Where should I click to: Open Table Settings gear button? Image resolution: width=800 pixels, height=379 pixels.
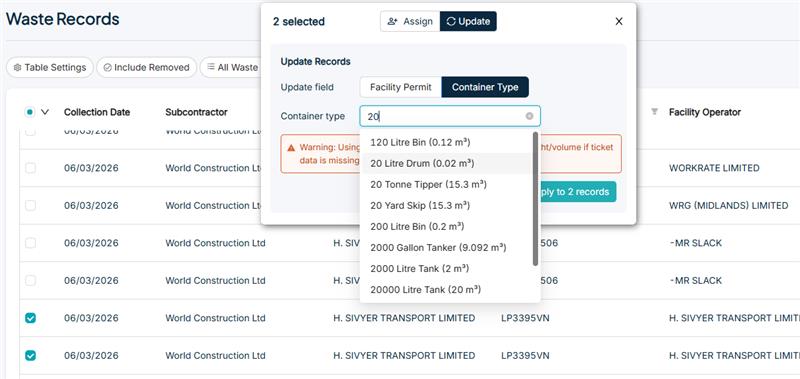50,67
